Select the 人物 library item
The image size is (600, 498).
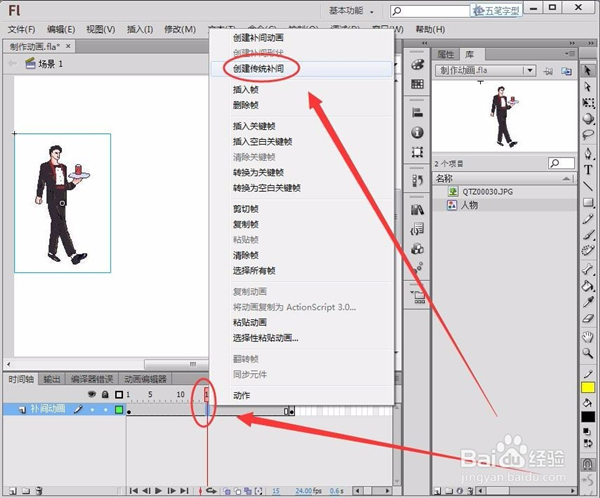(504, 205)
